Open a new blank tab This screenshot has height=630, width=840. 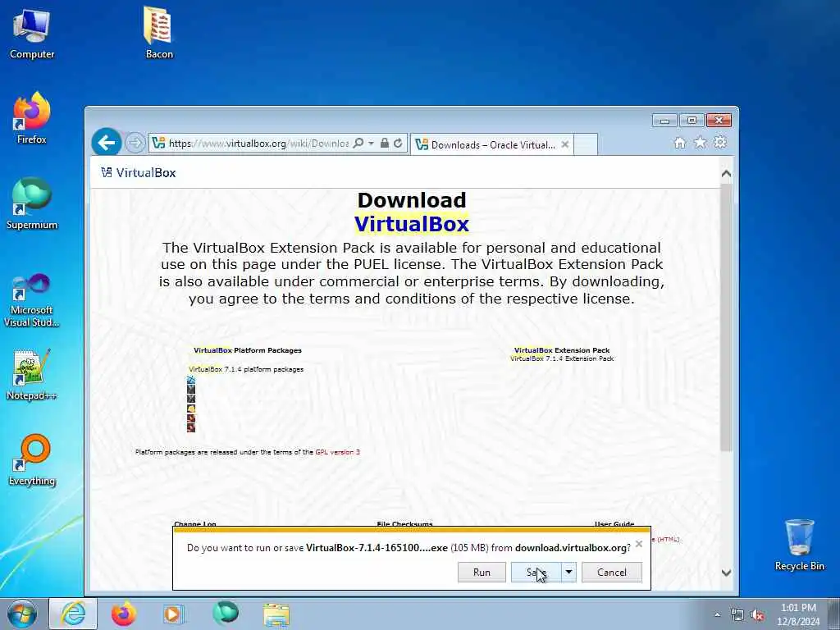tap(586, 144)
